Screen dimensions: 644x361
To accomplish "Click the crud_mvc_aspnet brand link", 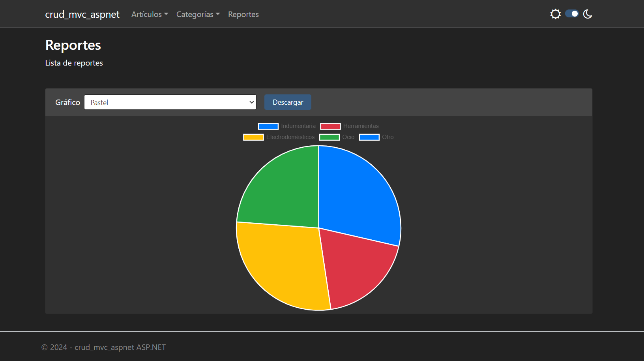I will (82, 14).
